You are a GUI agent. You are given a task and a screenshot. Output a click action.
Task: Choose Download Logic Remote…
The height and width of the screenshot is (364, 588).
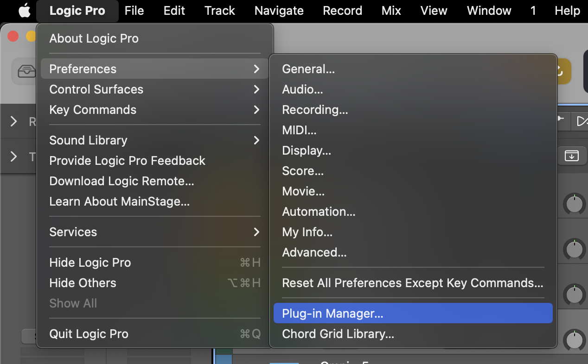[154, 181]
